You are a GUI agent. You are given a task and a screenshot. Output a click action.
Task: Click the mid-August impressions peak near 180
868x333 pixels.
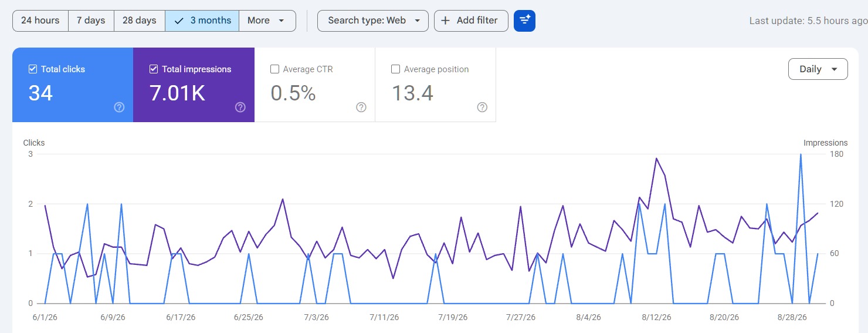656,159
